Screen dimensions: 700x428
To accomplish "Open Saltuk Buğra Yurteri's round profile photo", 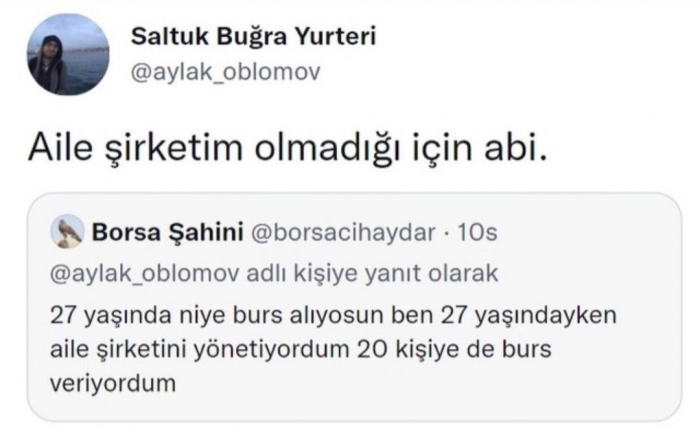I will [x=68, y=54].
